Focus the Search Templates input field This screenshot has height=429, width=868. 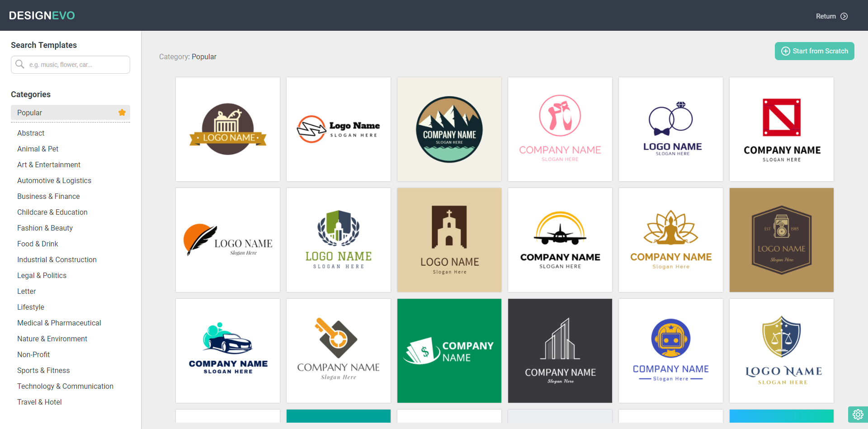pyautogui.click(x=71, y=65)
